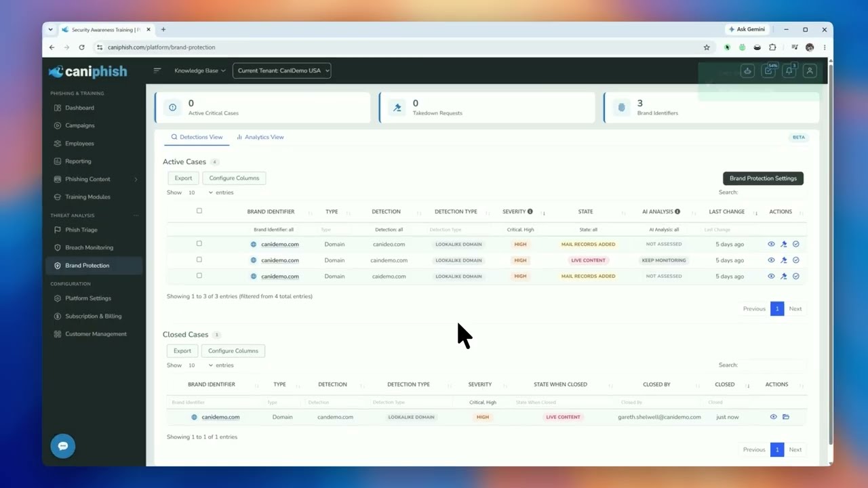
Task: Reopen closed candemo.com case folder icon
Action: 786,417
